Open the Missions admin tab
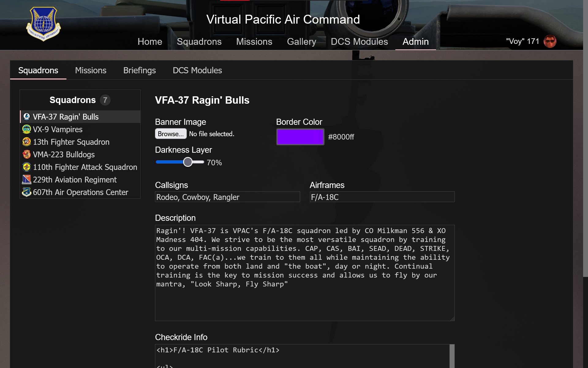The width and height of the screenshot is (588, 368). tap(91, 71)
